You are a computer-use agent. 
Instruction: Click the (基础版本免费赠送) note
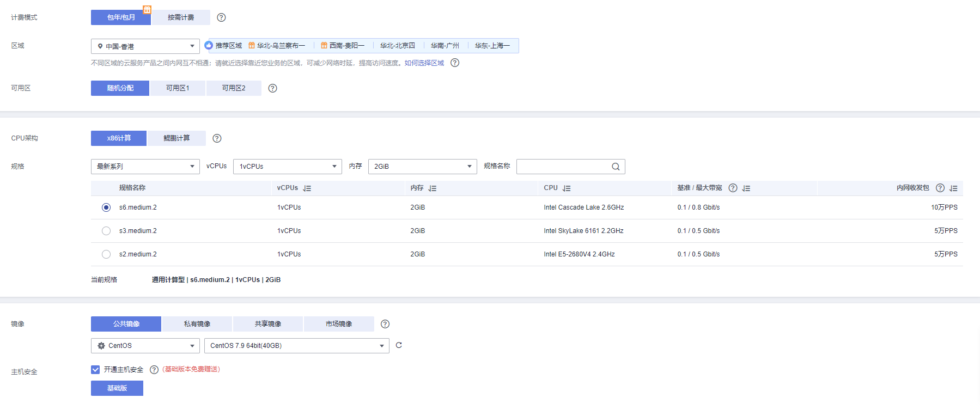[191, 369]
